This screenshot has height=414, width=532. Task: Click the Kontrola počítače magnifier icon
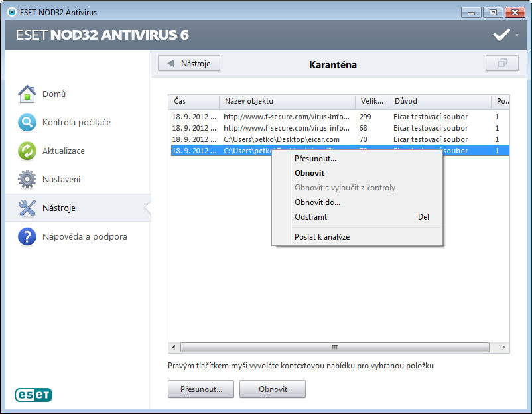(27, 122)
